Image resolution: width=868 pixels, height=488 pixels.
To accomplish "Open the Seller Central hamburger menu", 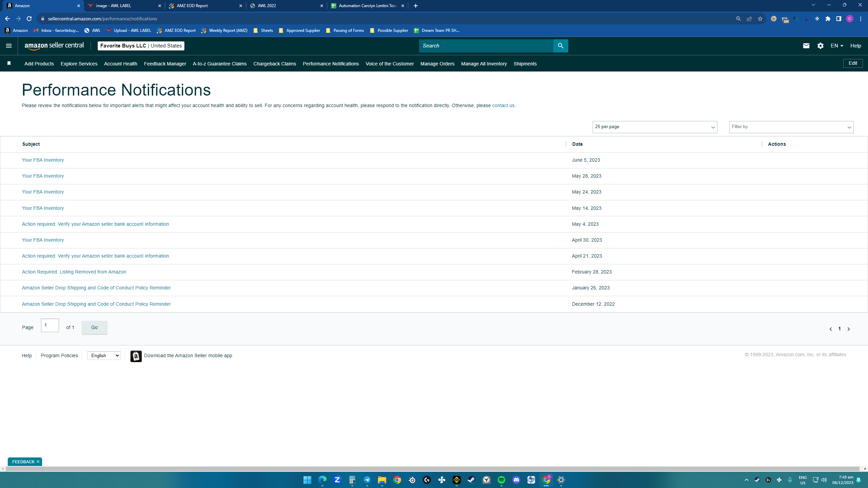I will tap(9, 46).
